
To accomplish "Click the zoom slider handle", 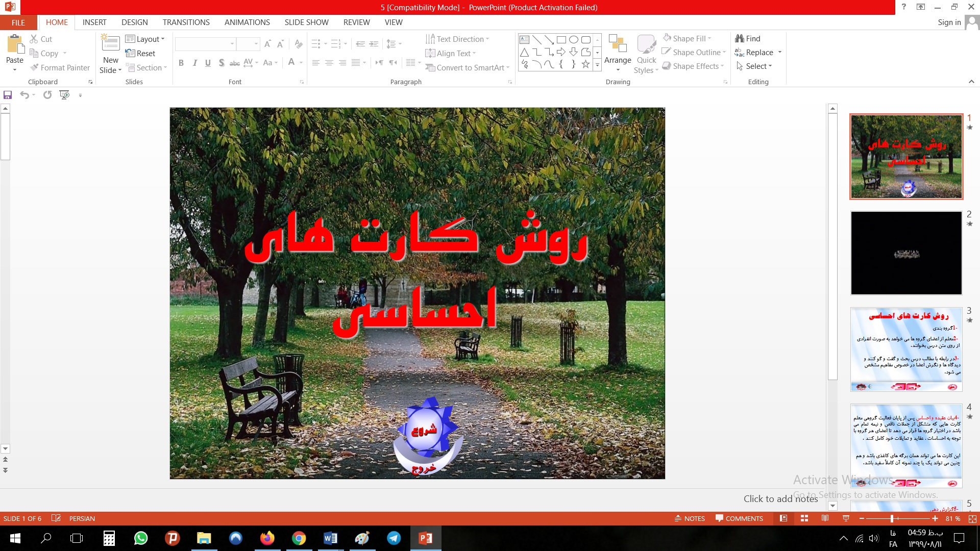I will pyautogui.click(x=892, y=518).
